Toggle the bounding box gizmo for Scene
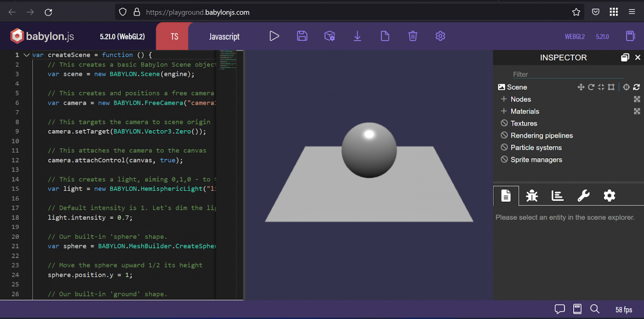 [x=611, y=87]
